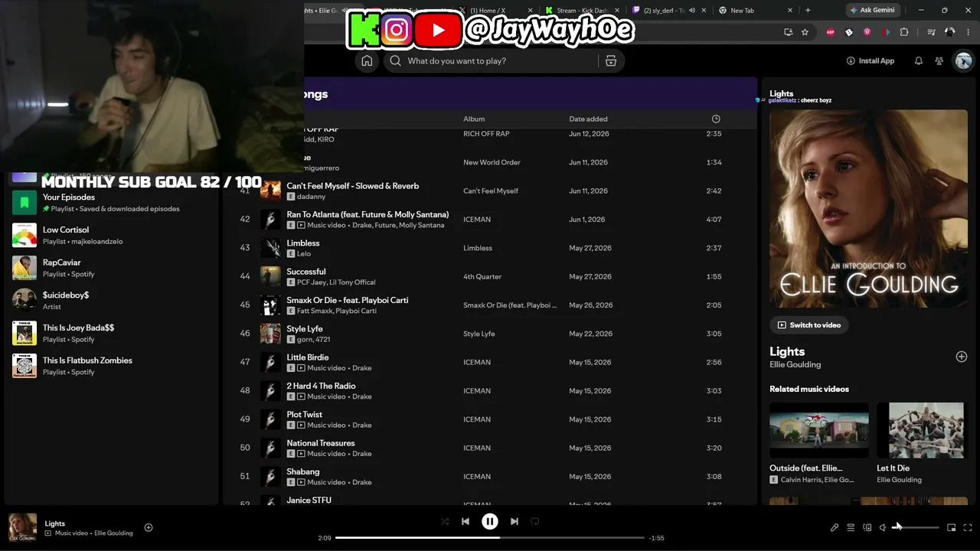Open Connect to a device icon
This screenshot has height=551, width=980.
[867, 527]
